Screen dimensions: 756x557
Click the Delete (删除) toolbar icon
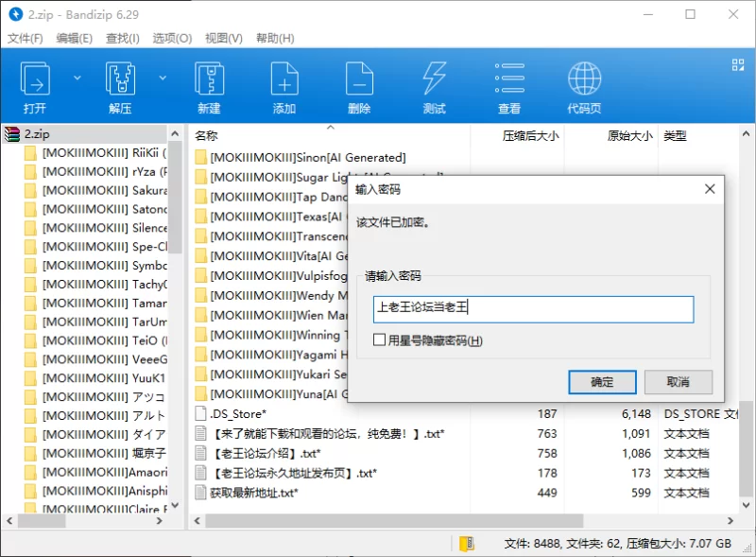(x=359, y=79)
